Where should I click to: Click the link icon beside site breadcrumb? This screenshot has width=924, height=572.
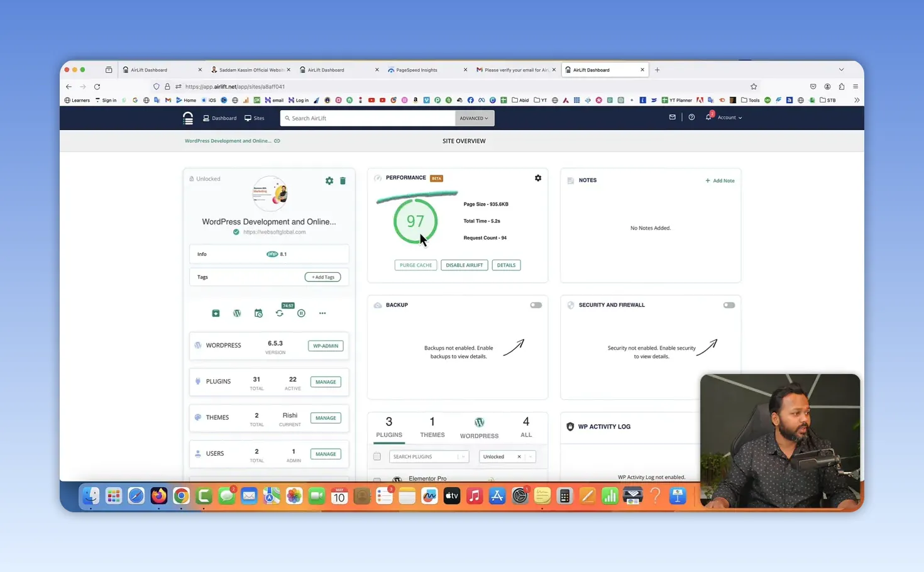pyautogui.click(x=277, y=141)
